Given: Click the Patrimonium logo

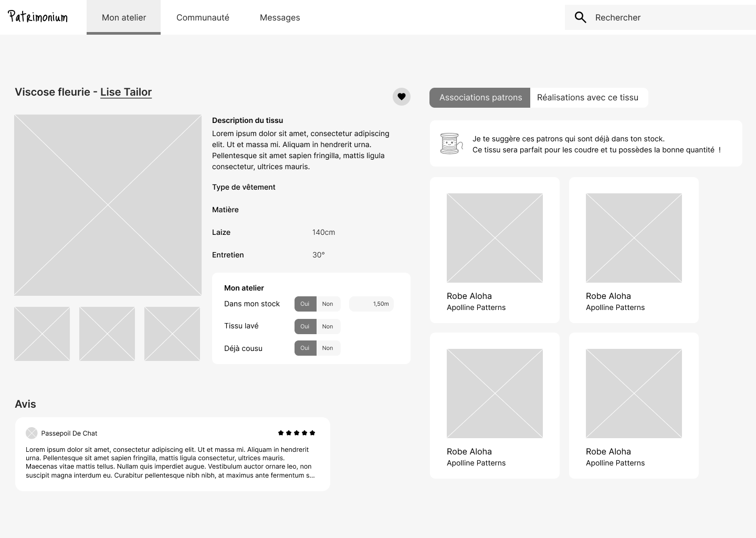Looking at the screenshot, I should [38, 17].
